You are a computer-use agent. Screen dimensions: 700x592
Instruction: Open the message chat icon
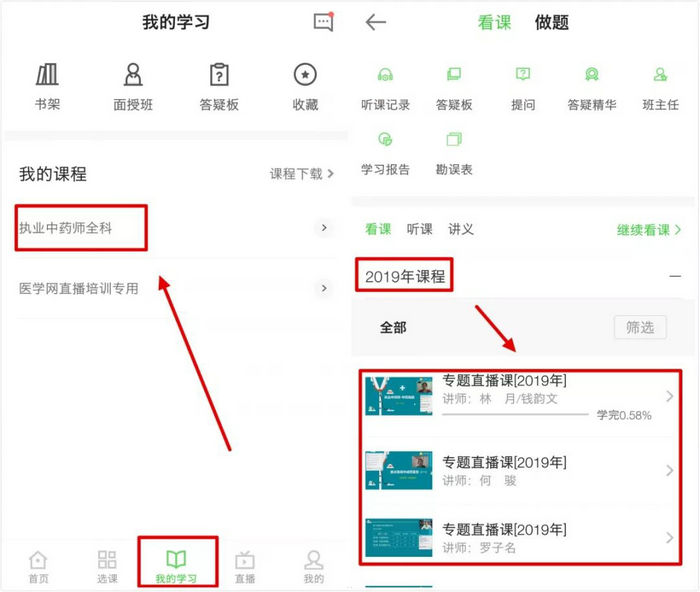323,23
